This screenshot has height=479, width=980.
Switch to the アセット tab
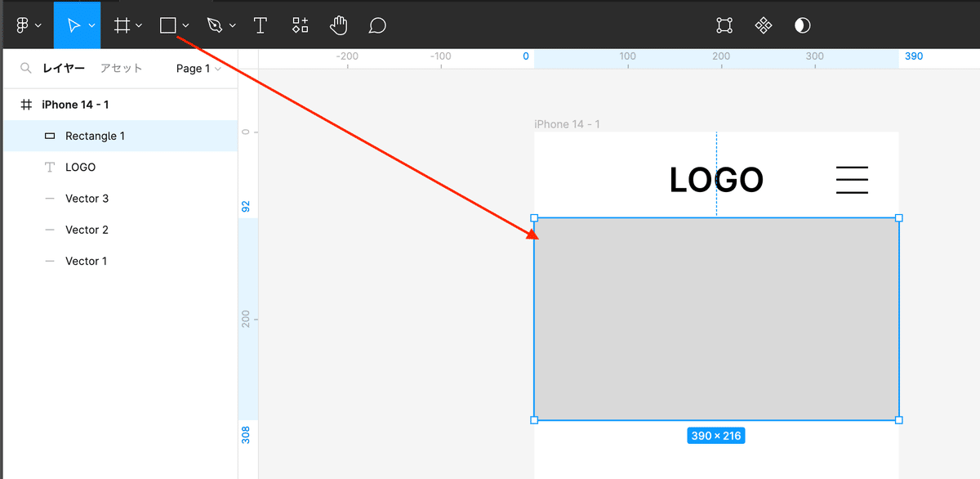(x=121, y=69)
